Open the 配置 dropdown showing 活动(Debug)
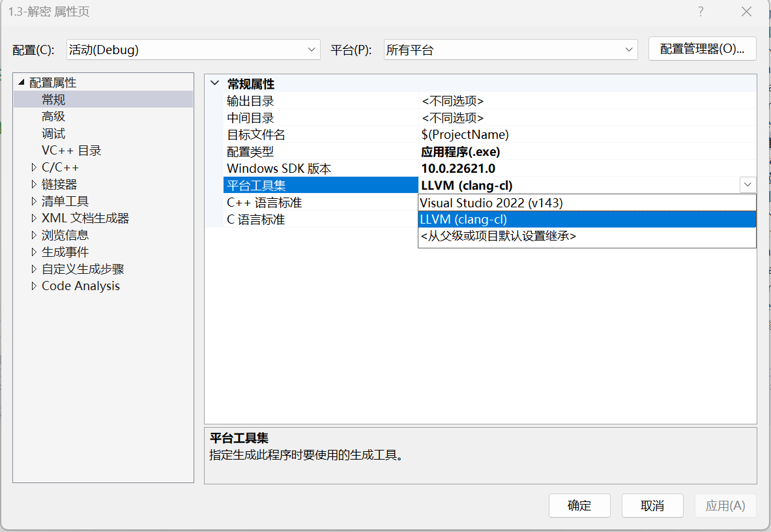 pos(193,50)
